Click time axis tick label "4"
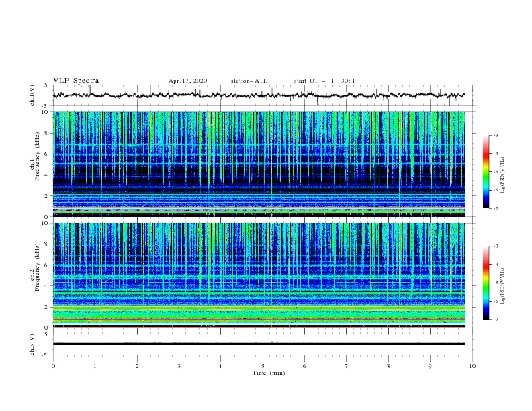The width and height of the screenshot is (532, 411). [x=220, y=366]
